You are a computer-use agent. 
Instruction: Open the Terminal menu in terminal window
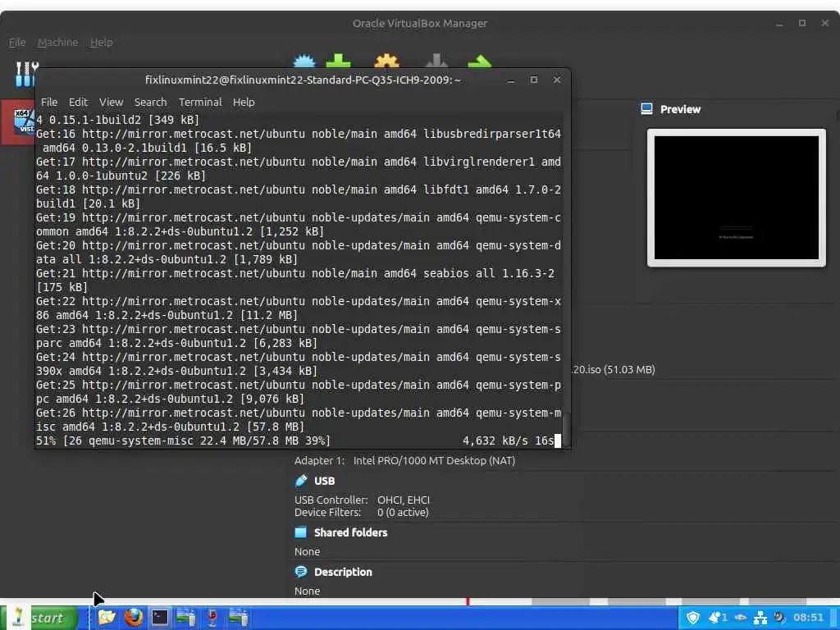[200, 102]
